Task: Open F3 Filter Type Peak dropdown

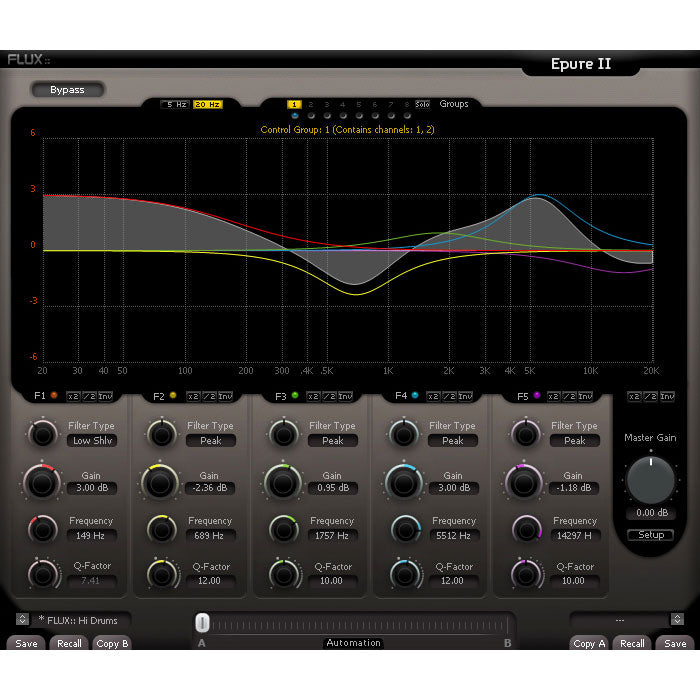Action: (x=333, y=441)
